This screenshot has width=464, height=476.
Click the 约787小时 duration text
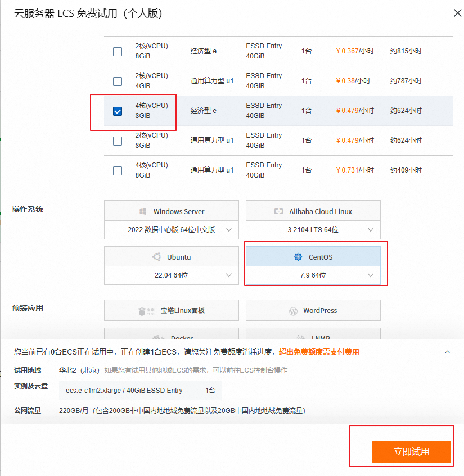click(x=406, y=81)
